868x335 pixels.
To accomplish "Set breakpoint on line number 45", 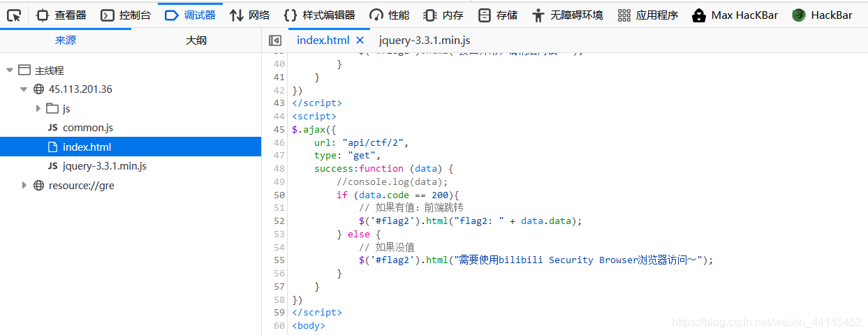I will pos(279,129).
